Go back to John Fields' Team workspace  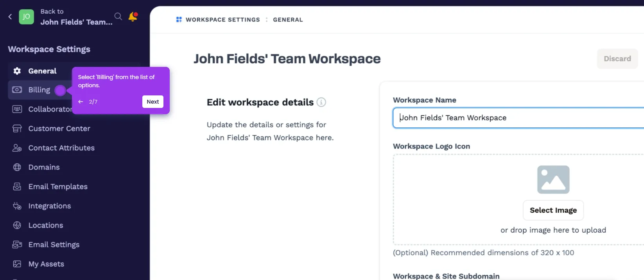[x=76, y=17]
